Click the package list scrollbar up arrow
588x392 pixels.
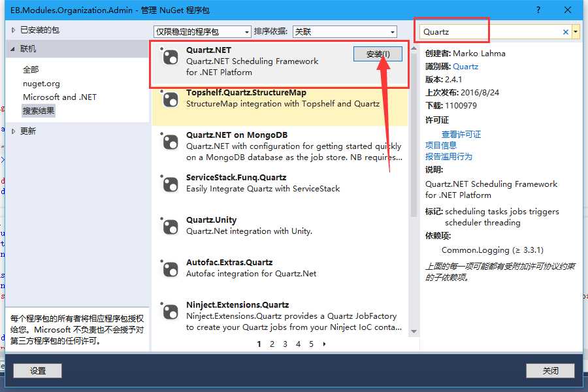coord(414,48)
